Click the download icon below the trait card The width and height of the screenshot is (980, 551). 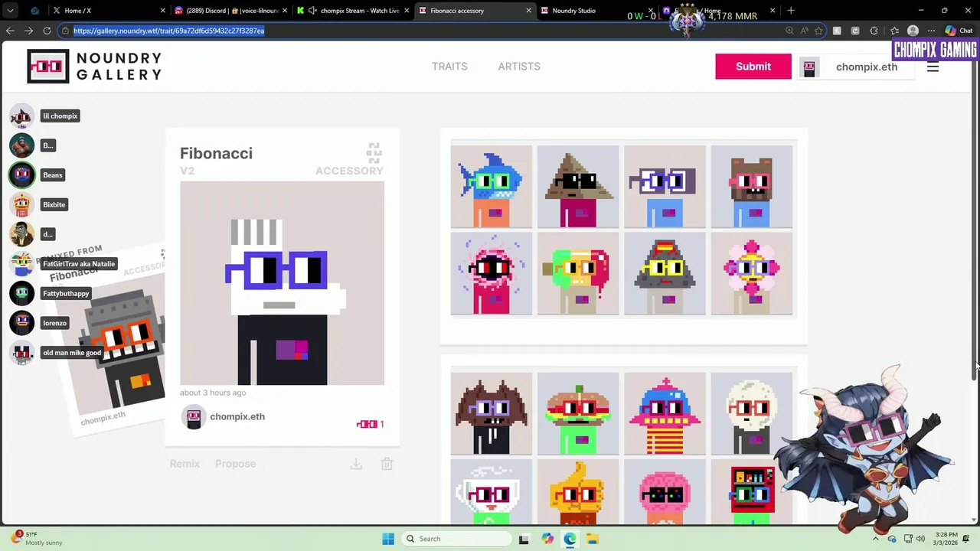point(356,464)
